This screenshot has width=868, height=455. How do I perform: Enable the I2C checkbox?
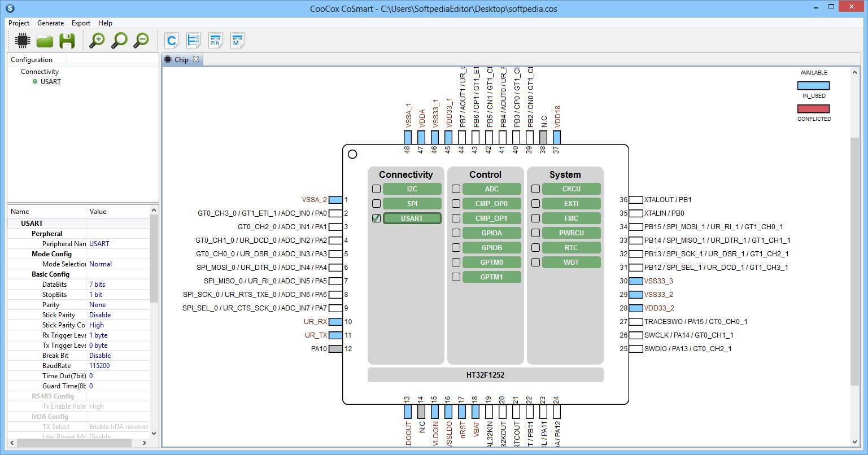coord(377,189)
